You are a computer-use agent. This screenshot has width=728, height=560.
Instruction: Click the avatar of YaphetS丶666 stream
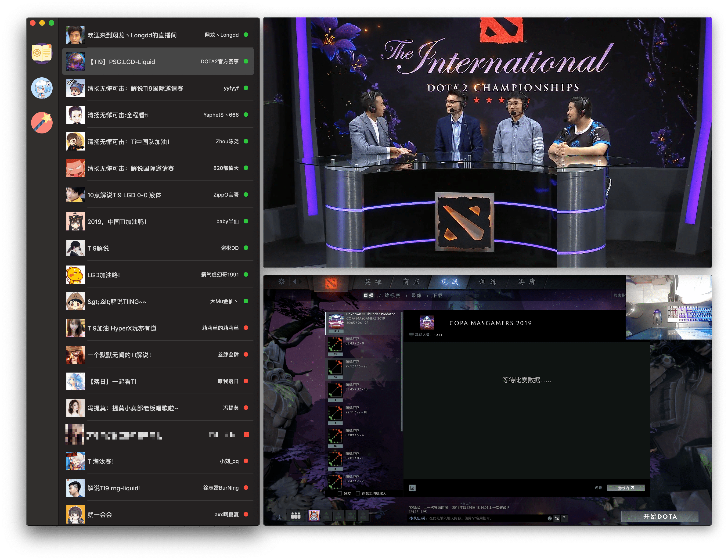pyautogui.click(x=75, y=115)
